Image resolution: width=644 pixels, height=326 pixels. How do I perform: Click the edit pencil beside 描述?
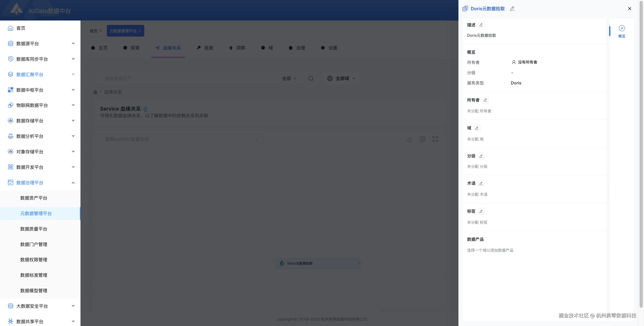481,25
